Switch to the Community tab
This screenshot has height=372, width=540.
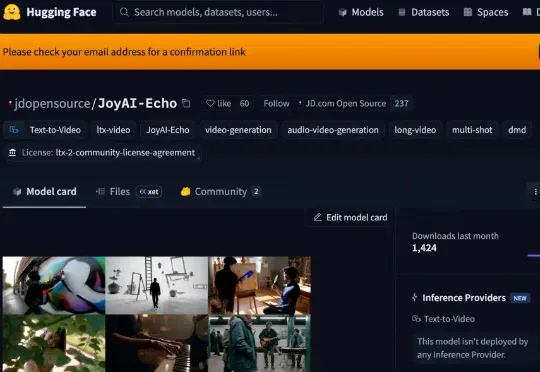[220, 192]
